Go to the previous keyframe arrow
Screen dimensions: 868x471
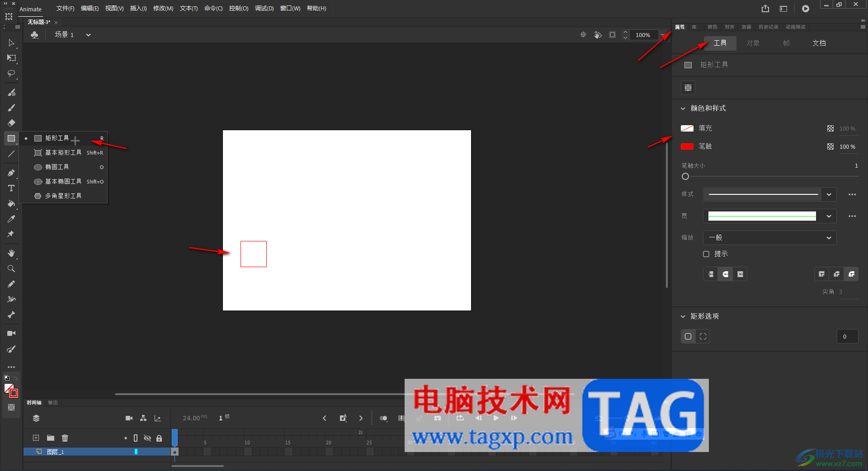coord(325,418)
